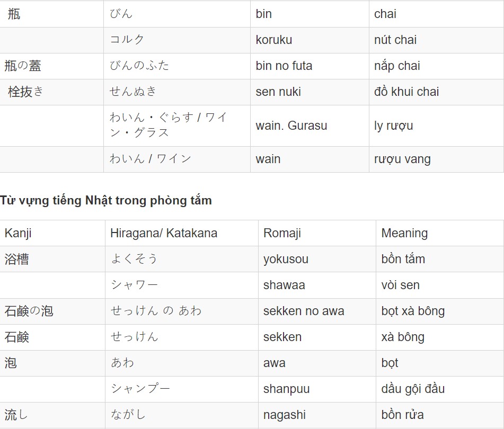Click the kanji 石鹸の泡 cell
Image resolution: width=504 pixels, height=429 pixels.
pos(52,311)
